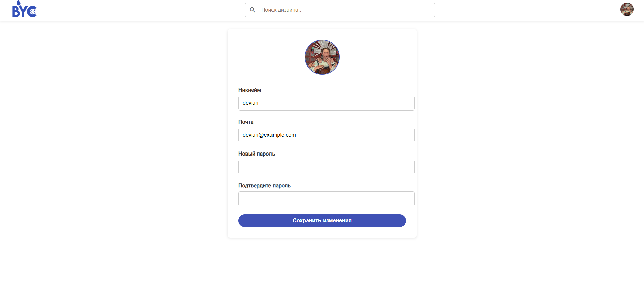Screen dimensions: 644x307
Task: Click the "devian" text in the nickname field
Action: tap(250, 103)
